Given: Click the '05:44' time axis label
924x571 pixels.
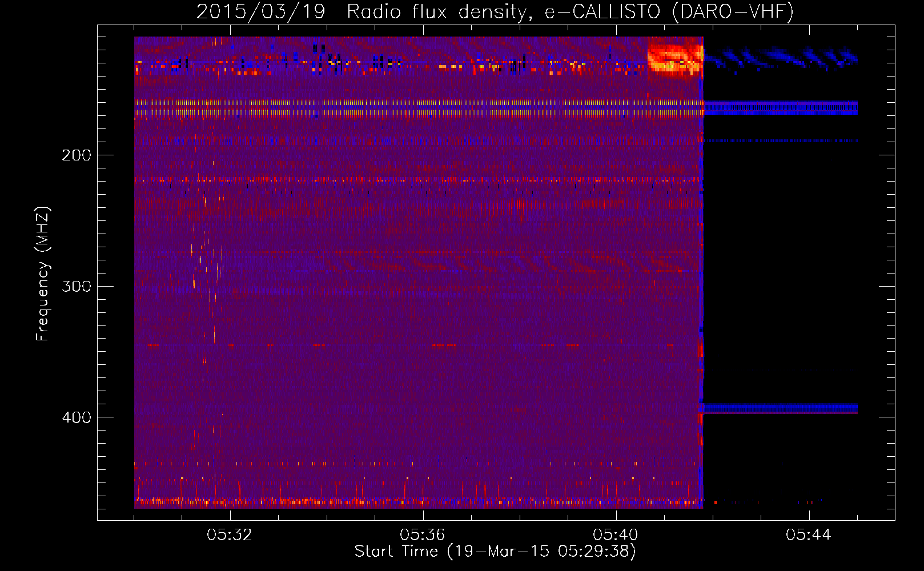Looking at the screenshot, I should (x=809, y=535).
